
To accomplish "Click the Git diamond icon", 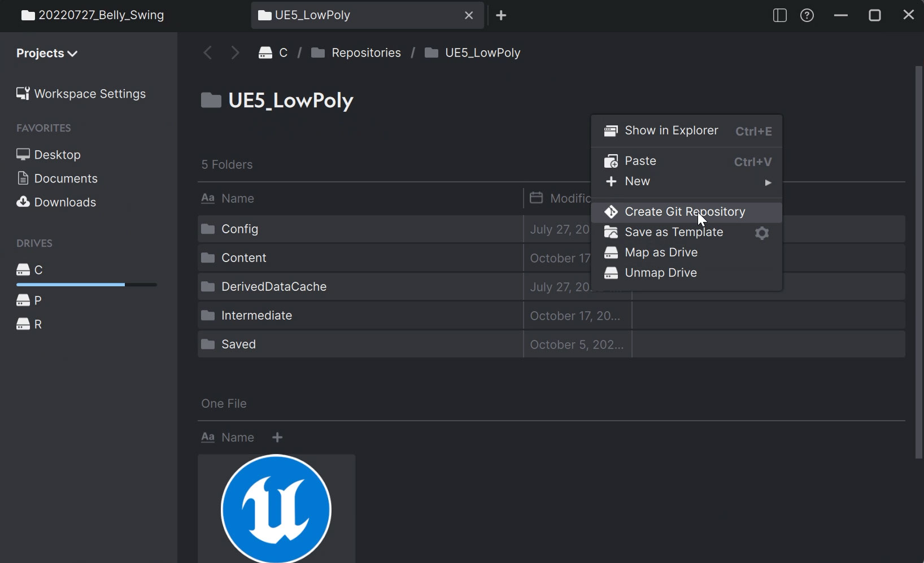I will (x=611, y=212).
